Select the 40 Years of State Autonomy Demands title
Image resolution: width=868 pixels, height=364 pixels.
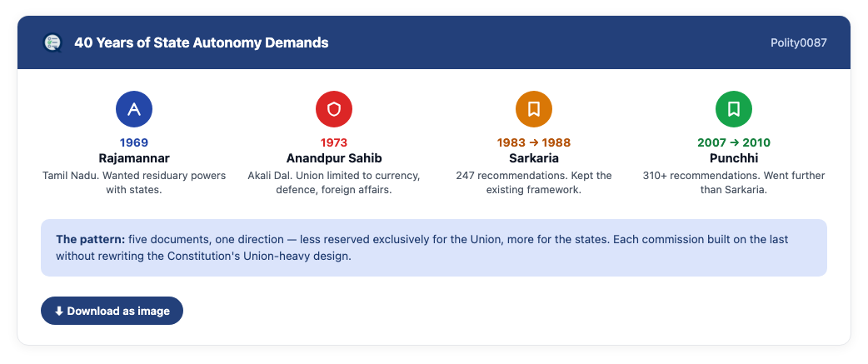point(202,42)
